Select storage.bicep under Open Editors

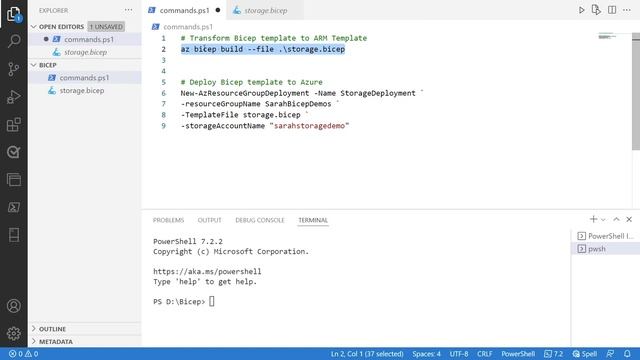coord(85,52)
